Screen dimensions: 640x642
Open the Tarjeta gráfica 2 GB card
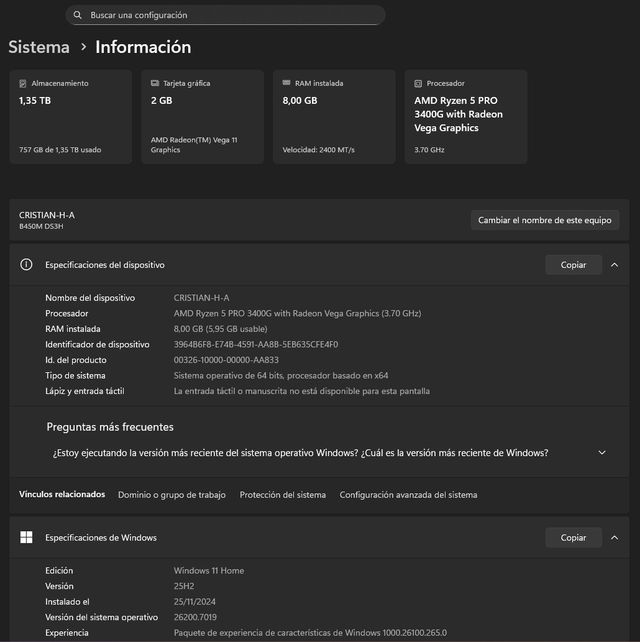(202, 117)
